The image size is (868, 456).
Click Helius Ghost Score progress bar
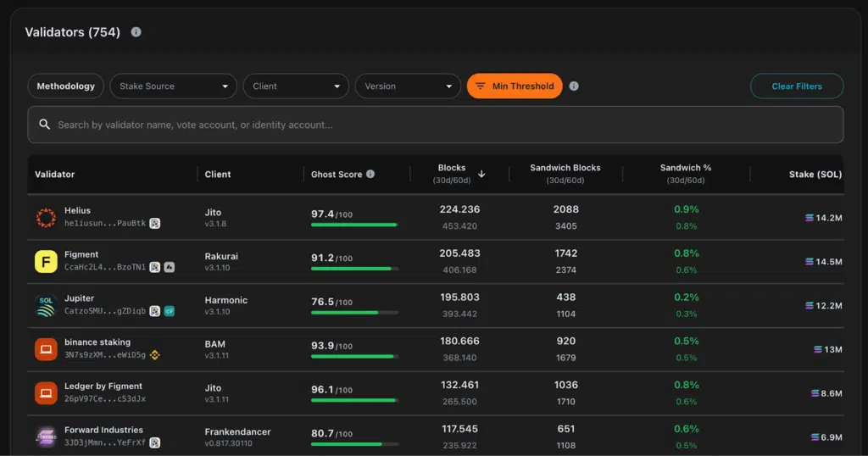coord(354,225)
